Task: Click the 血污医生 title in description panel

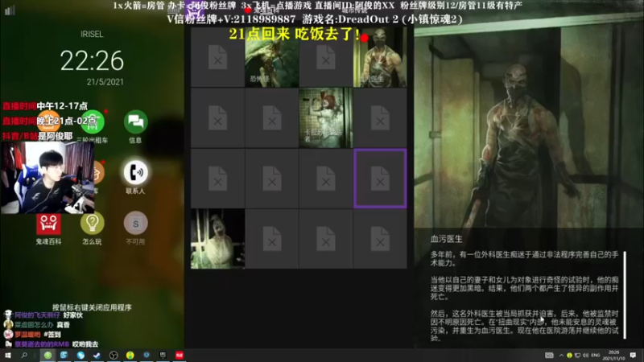Action: tap(447, 239)
